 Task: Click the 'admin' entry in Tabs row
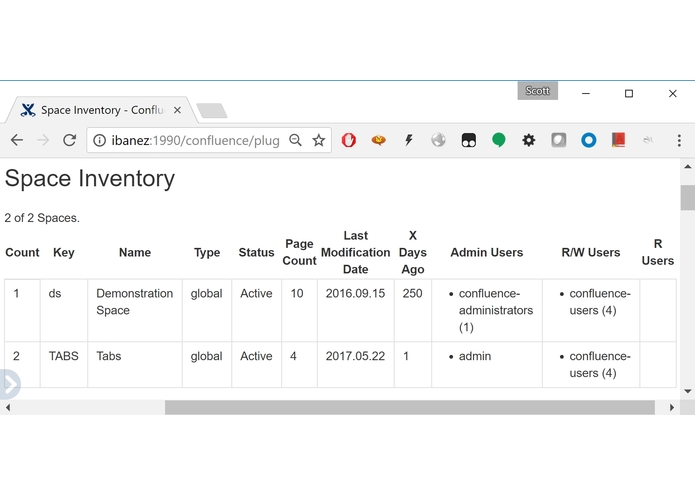coord(475,356)
